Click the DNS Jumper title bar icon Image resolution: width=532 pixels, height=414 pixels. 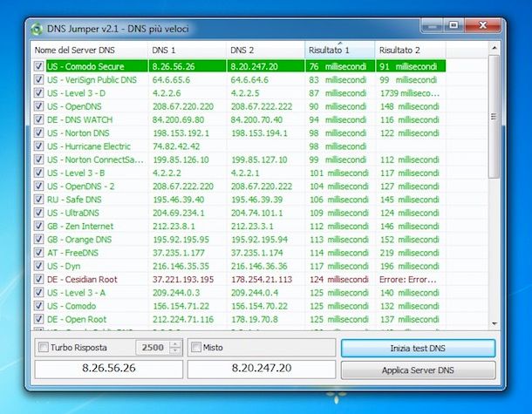coord(37,29)
